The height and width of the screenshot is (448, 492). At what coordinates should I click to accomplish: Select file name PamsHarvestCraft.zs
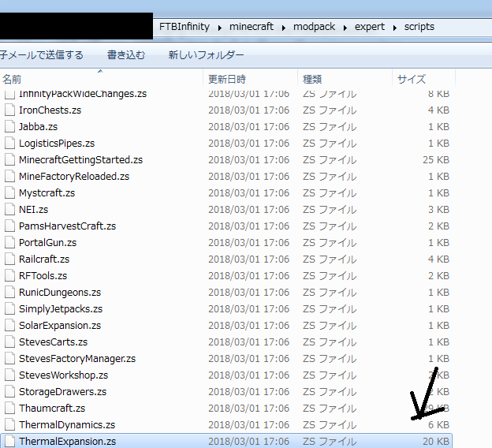coord(68,226)
